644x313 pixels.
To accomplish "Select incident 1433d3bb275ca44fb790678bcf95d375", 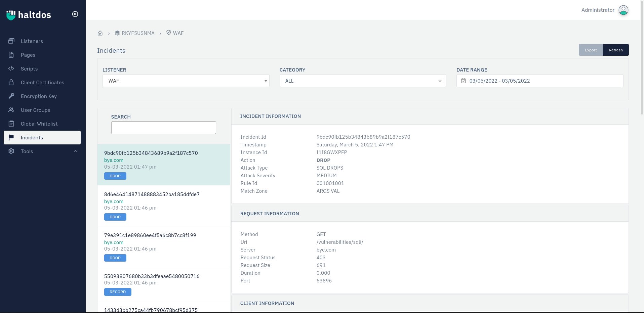I will [x=164, y=307].
